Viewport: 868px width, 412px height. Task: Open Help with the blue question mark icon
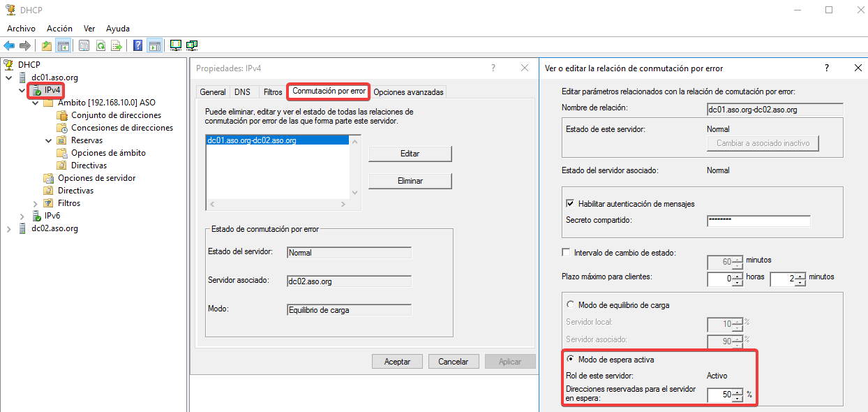click(x=138, y=46)
